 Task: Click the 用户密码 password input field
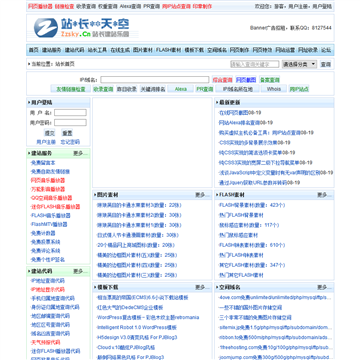click(x=70, y=123)
